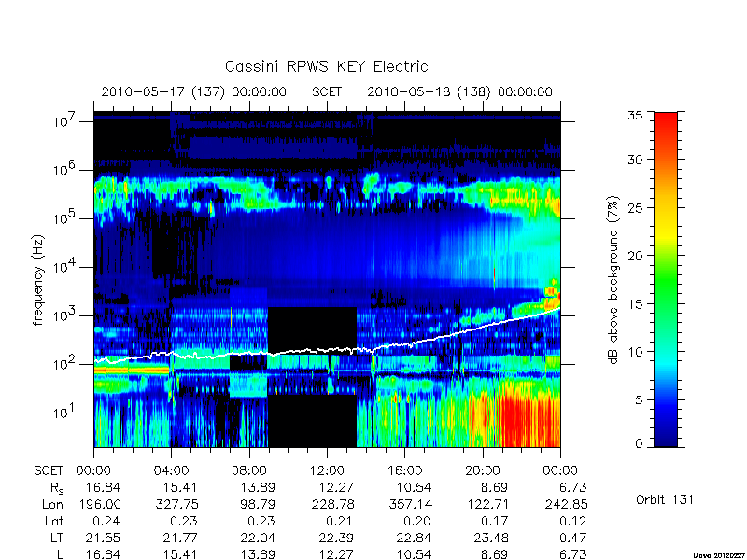
Task: Click SCET time label 04:00
Action: click(171, 470)
